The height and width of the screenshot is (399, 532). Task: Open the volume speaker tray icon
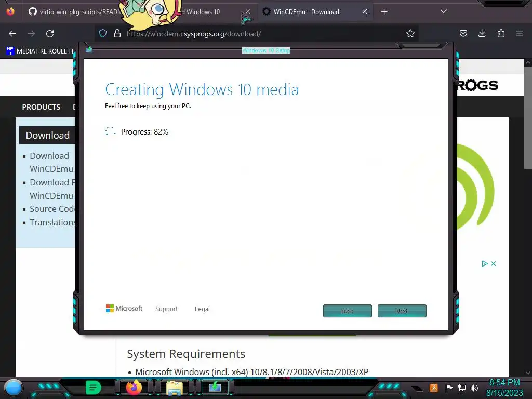(474, 388)
